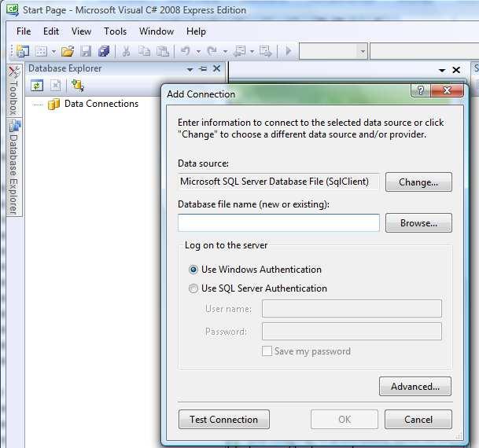The height and width of the screenshot is (448, 479).
Task: Click the Browse... button
Action: click(x=418, y=222)
